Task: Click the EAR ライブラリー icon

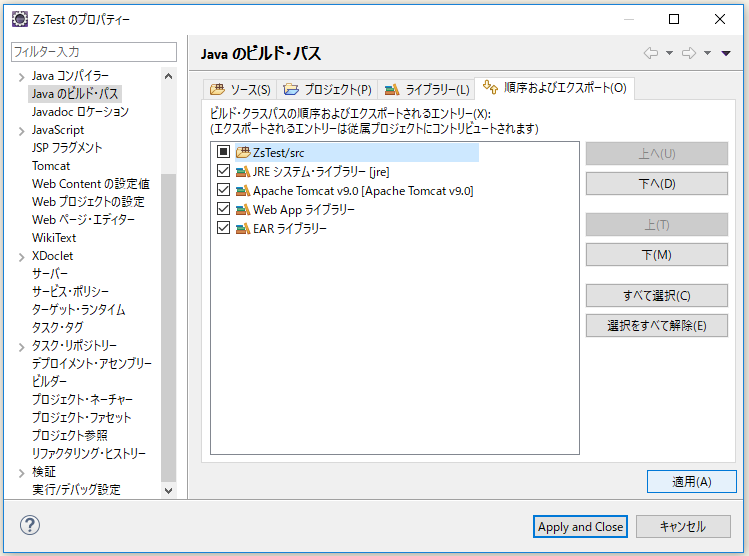Action: pos(243,228)
